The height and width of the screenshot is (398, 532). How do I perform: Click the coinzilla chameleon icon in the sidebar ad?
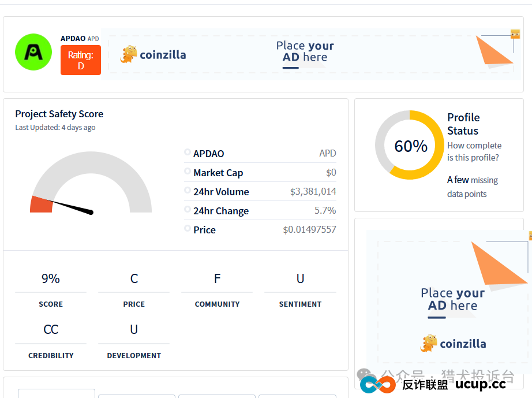[428, 343]
